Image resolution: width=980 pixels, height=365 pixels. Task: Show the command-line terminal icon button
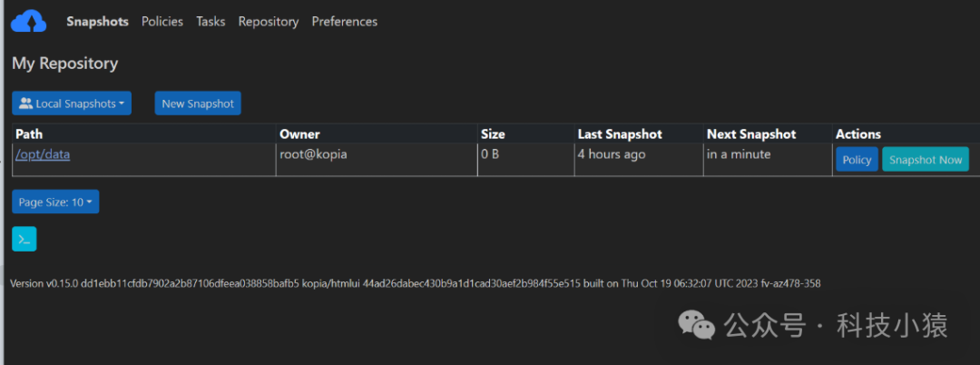click(24, 239)
